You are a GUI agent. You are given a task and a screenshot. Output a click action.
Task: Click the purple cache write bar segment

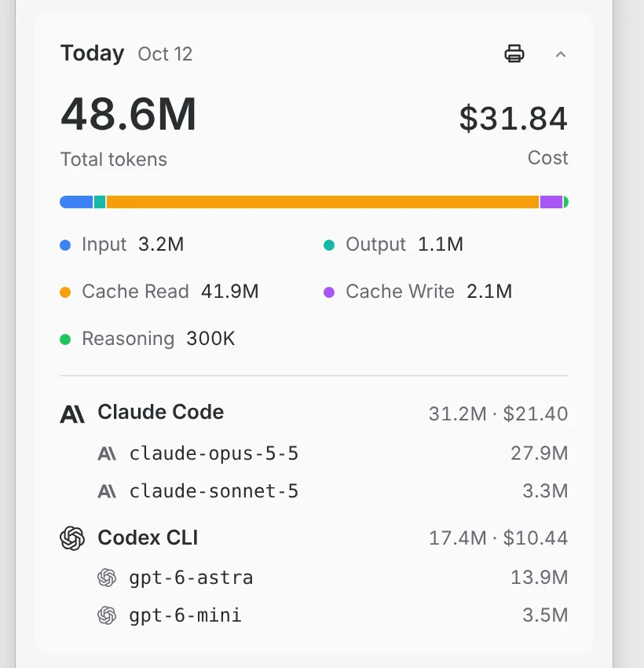click(551, 202)
